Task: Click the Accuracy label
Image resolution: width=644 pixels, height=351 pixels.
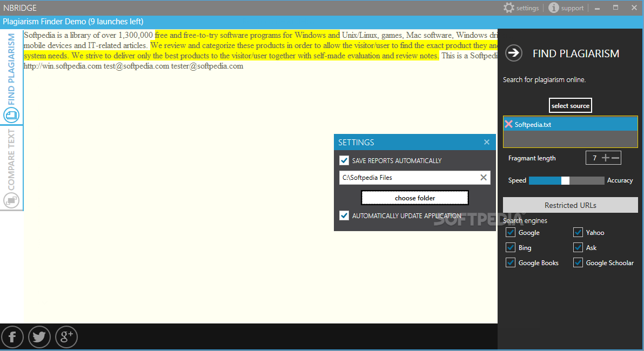Action: click(x=620, y=180)
